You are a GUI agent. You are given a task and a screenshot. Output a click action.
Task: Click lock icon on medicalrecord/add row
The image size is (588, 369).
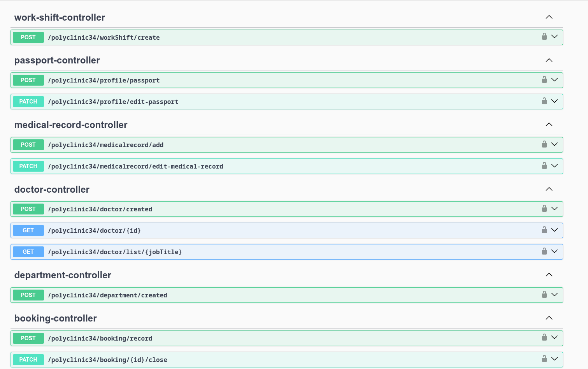(x=544, y=144)
